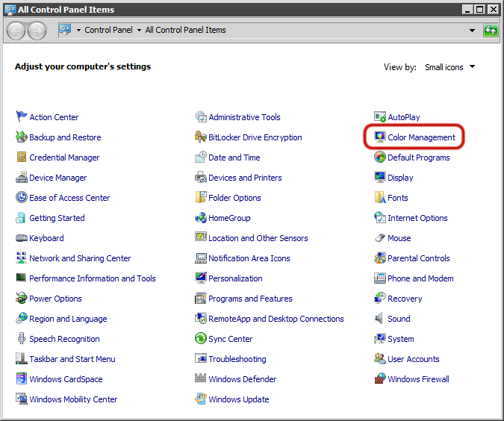Open the View by Small icons dropdown
The width and height of the screenshot is (504, 421).
tap(449, 67)
